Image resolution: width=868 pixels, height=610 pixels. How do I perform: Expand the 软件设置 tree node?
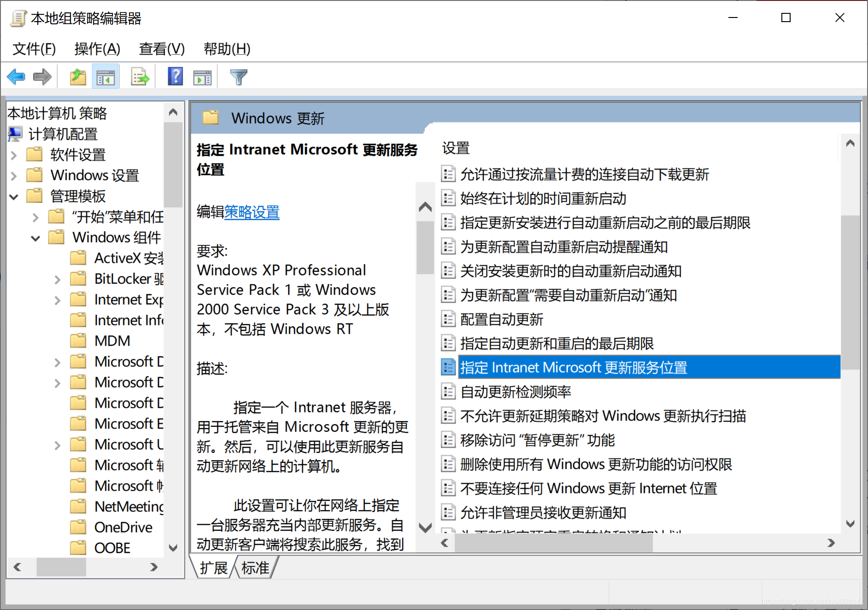coord(14,155)
